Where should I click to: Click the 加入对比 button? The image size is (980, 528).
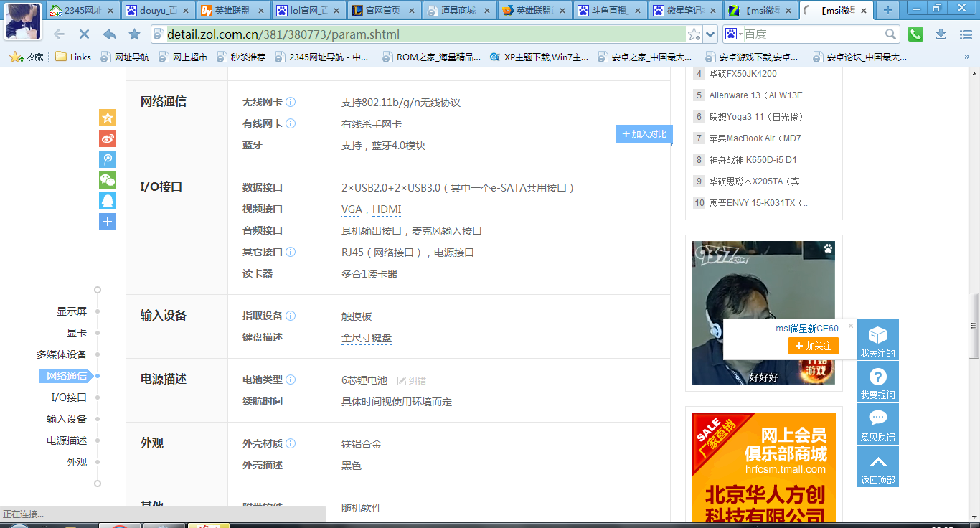click(644, 134)
